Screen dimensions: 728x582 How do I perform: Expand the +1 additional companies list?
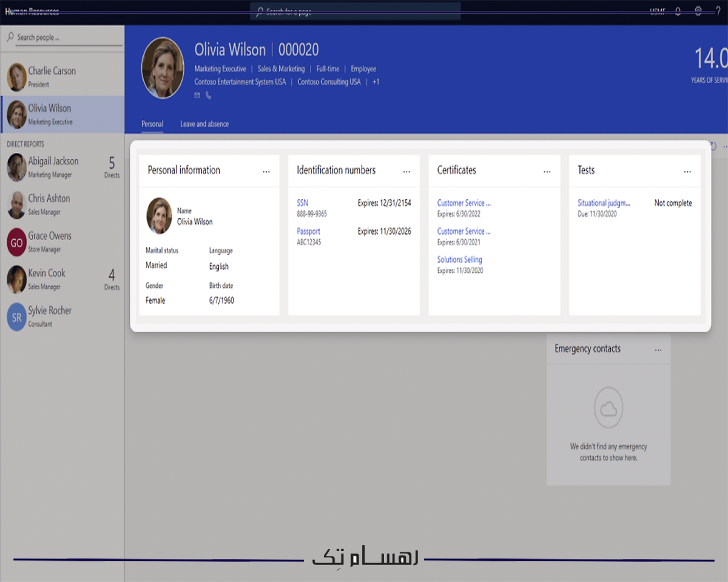376,81
